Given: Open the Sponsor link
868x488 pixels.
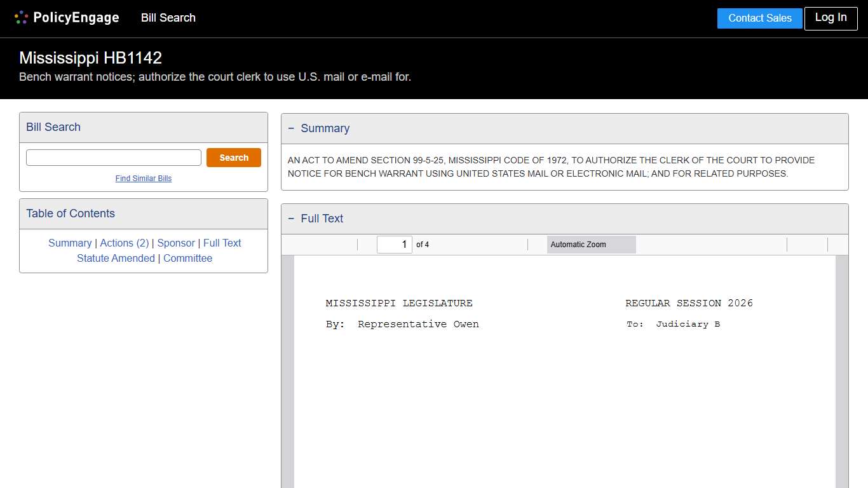Looking at the screenshot, I should click(x=176, y=243).
